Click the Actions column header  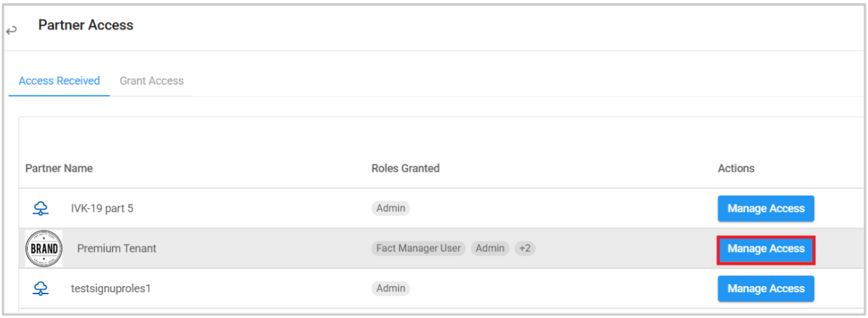point(736,169)
